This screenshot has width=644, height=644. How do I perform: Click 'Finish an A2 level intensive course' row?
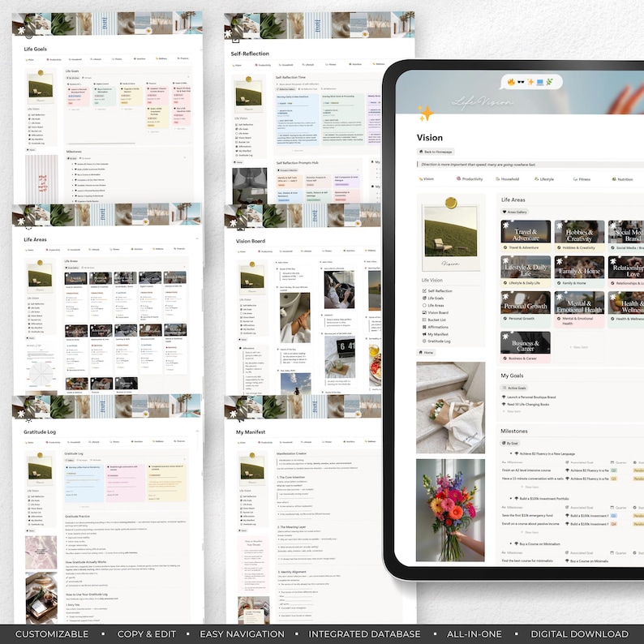526,470
